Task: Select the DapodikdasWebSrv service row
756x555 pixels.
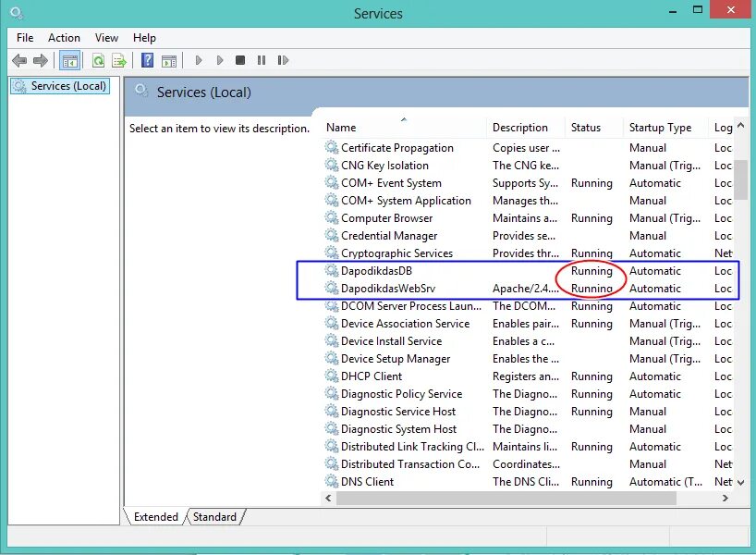Action: click(528, 288)
